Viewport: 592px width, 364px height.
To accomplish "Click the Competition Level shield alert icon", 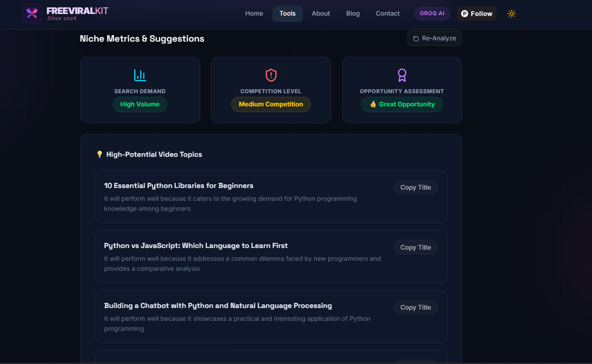I will (x=271, y=75).
